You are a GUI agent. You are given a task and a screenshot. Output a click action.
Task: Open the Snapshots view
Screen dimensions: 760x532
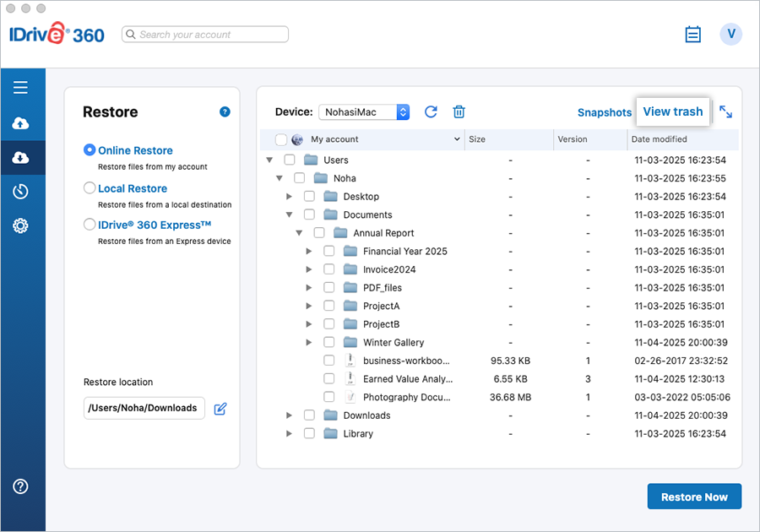click(x=604, y=112)
